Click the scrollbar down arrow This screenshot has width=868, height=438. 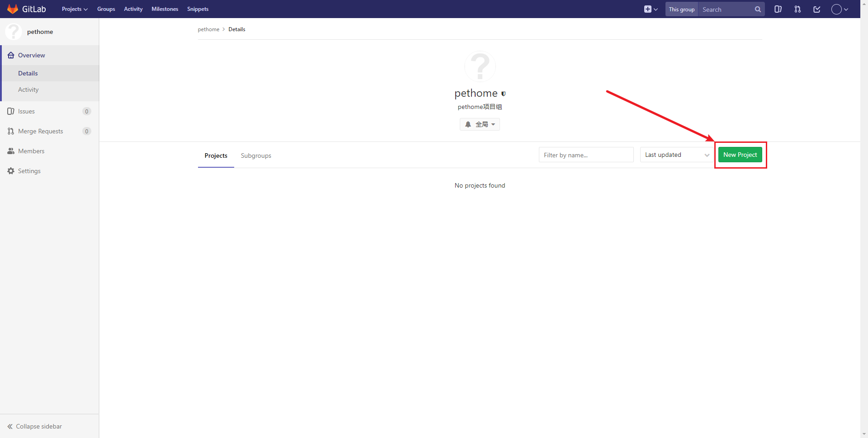(x=864, y=434)
